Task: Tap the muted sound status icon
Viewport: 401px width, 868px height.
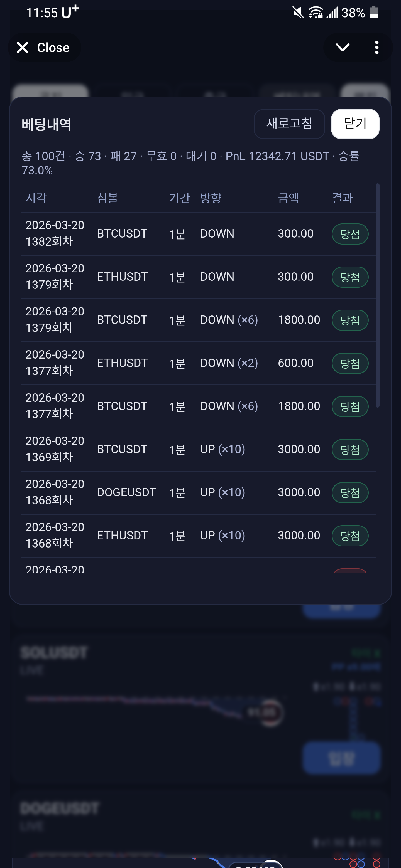Action: (x=298, y=13)
